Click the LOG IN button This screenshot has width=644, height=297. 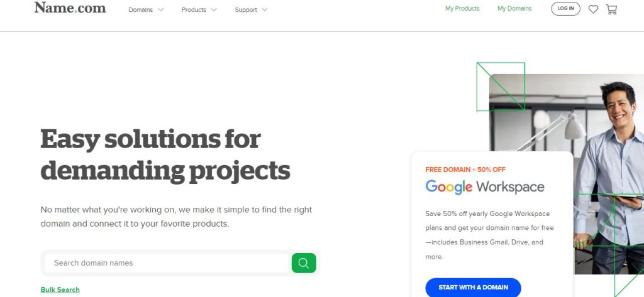click(x=565, y=9)
